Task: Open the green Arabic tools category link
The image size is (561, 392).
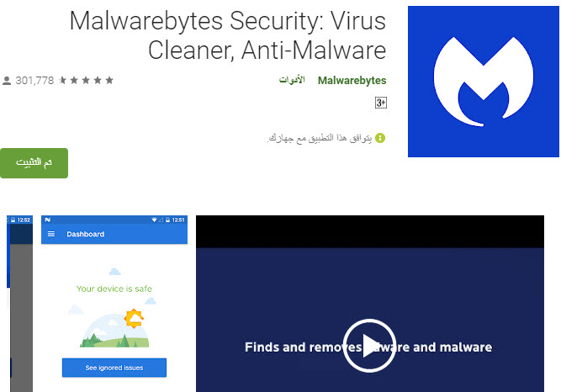Action: (292, 80)
